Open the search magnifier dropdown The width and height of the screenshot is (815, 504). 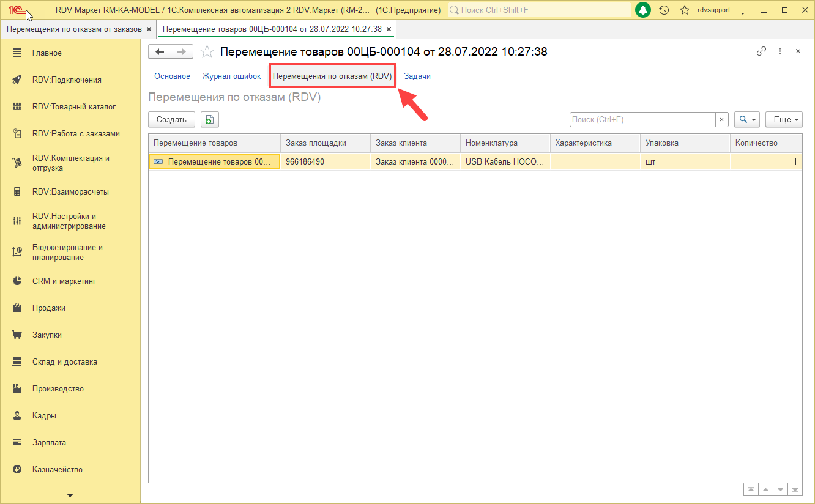[746, 120]
